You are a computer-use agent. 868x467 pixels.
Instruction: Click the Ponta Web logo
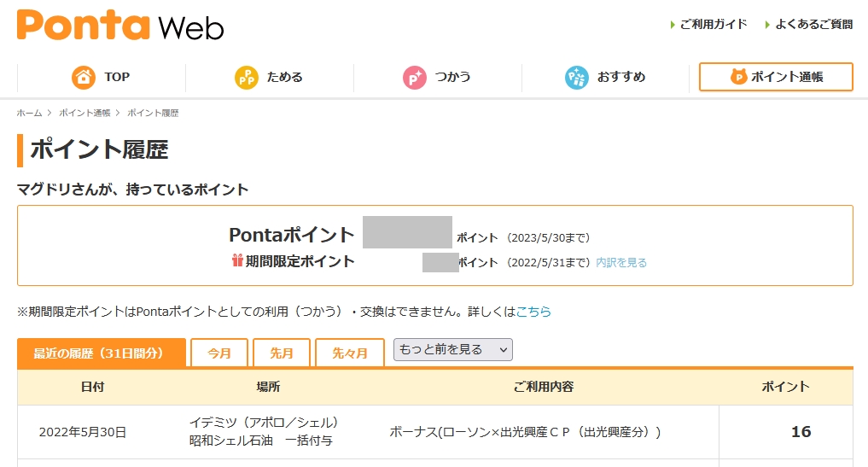[120, 26]
